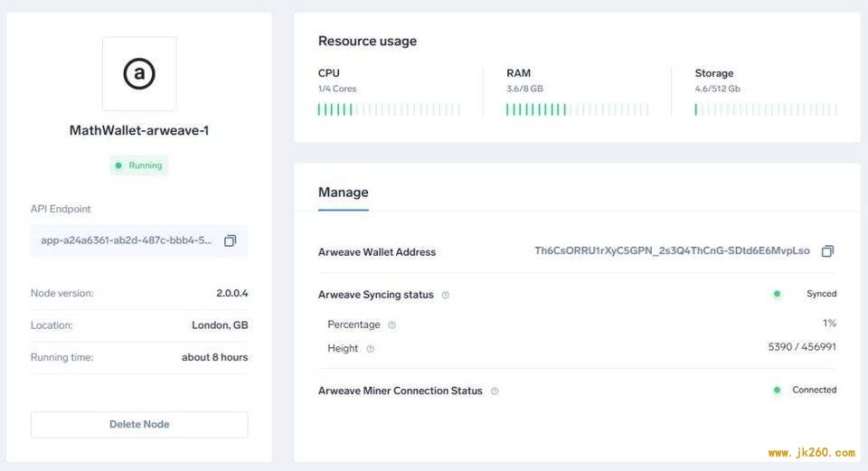Click the Resource usage heading
Image resolution: width=868 pixels, height=471 pixels.
(x=368, y=41)
